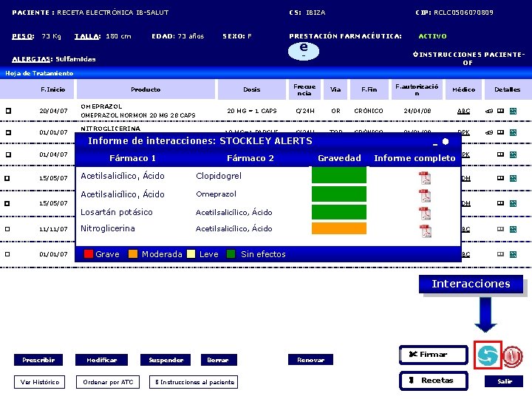Click teal grid icon in 01/04/07 row

[x=513, y=154]
